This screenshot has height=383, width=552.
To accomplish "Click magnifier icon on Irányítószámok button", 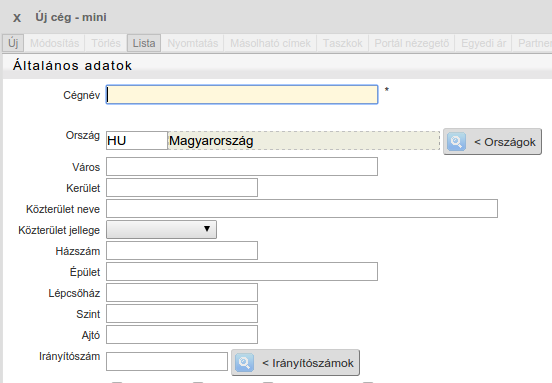I will click(x=244, y=363).
